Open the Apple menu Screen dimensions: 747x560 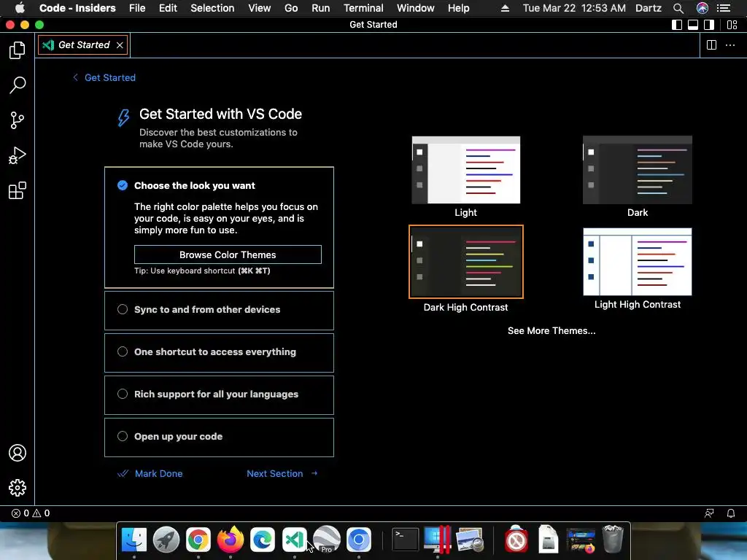[20, 8]
